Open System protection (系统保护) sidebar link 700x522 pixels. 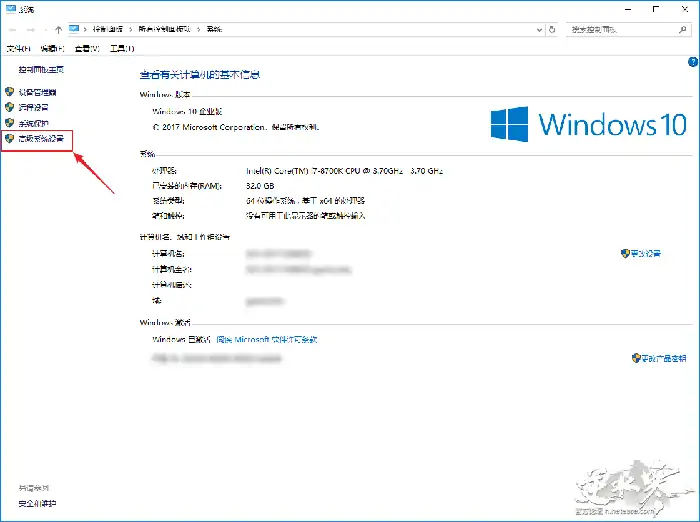point(33,123)
